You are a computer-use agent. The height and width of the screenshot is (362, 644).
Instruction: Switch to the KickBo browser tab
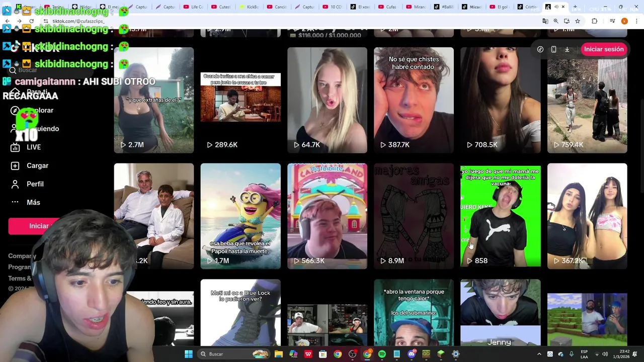(x=249, y=7)
